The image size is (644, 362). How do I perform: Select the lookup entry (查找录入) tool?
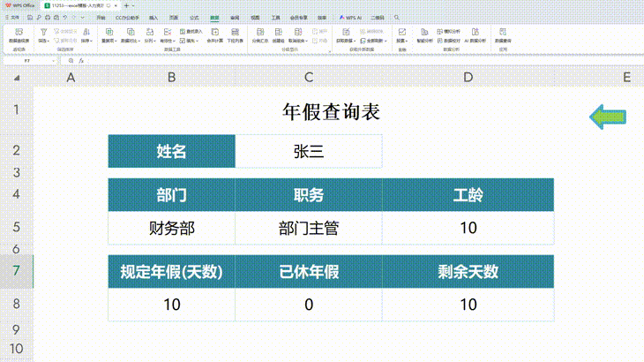click(x=191, y=31)
